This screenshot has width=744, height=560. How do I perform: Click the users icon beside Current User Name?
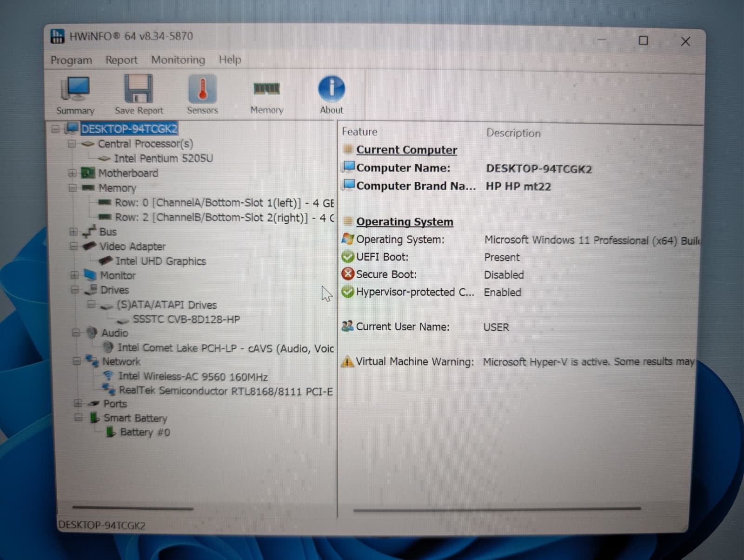pyautogui.click(x=347, y=326)
